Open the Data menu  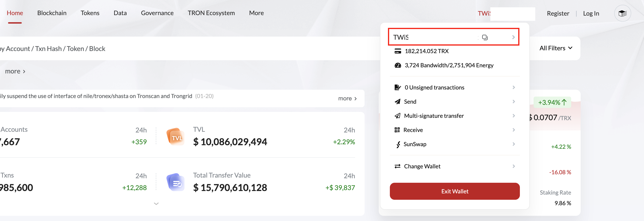tap(120, 13)
